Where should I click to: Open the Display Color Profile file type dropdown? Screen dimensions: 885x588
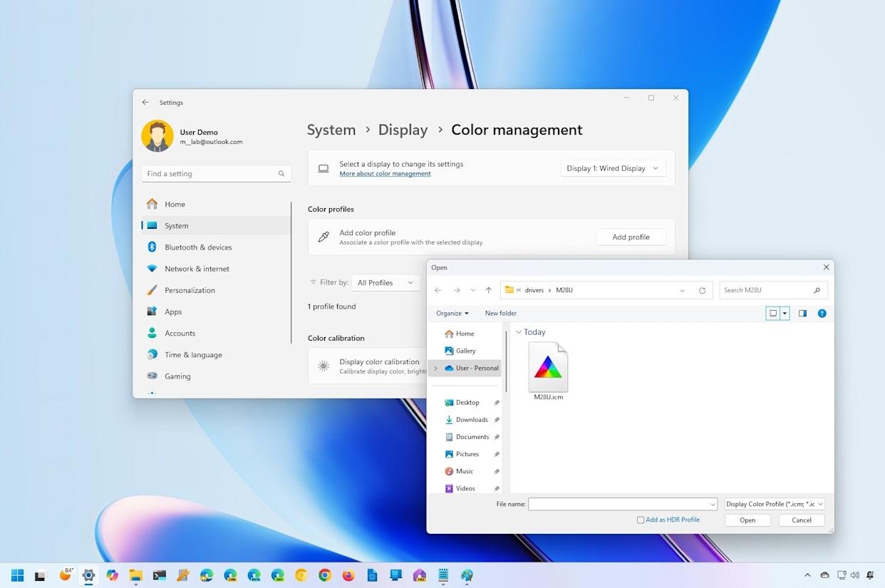point(775,504)
